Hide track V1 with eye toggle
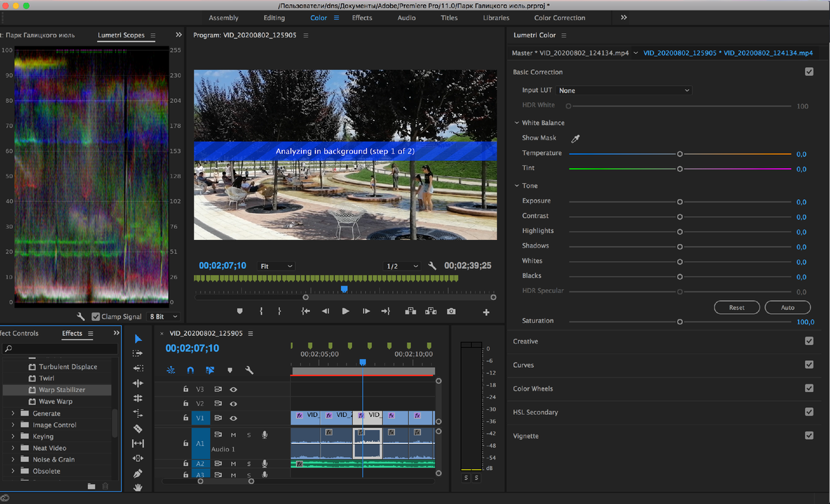This screenshot has width=830, height=504. 233,418
